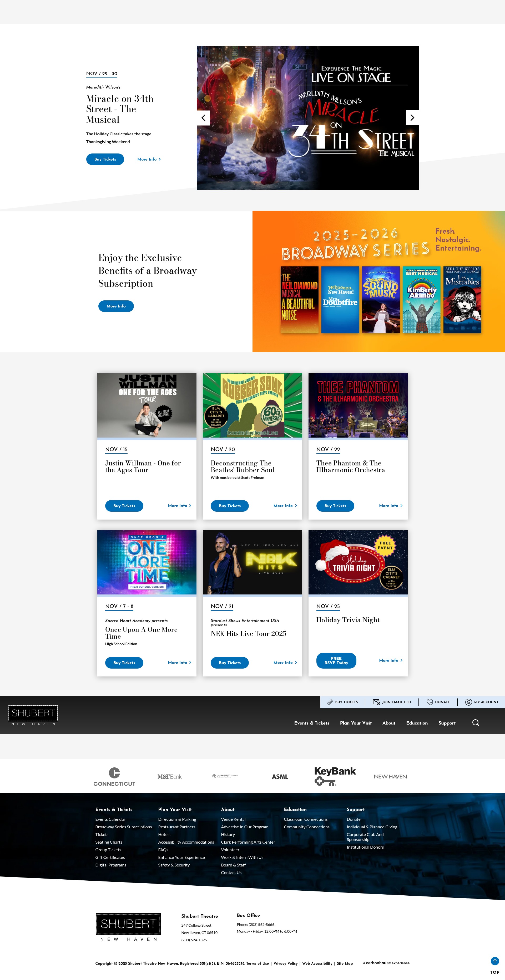Open Restaurant Partners footer link
This screenshot has height=980, width=505.
[x=177, y=827]
